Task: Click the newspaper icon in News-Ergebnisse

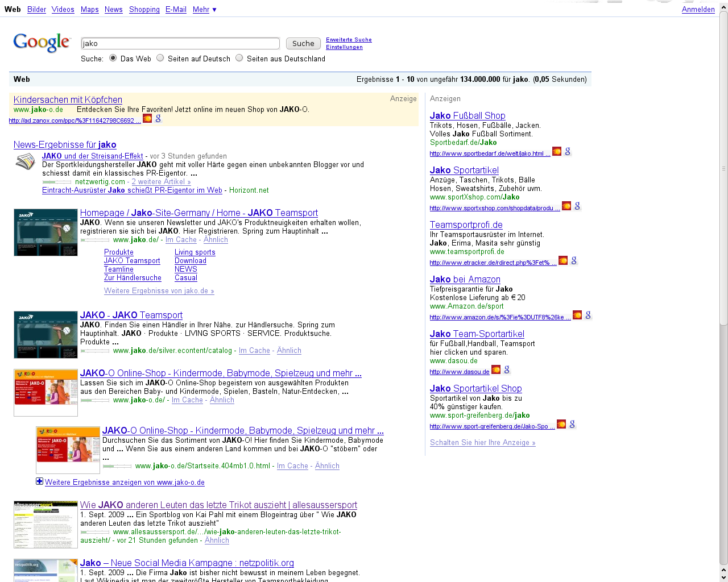Action: (25, 162)
